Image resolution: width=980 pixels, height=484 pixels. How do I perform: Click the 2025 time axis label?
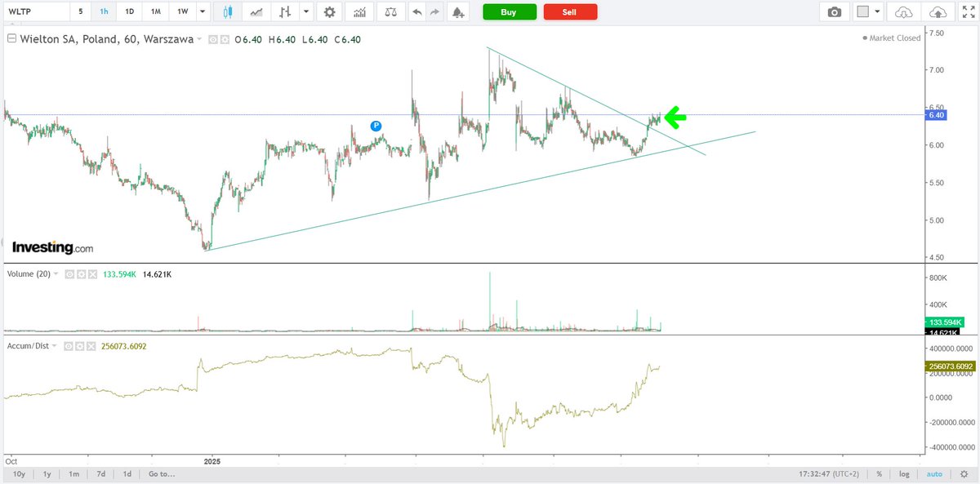[x=212, y=460]
